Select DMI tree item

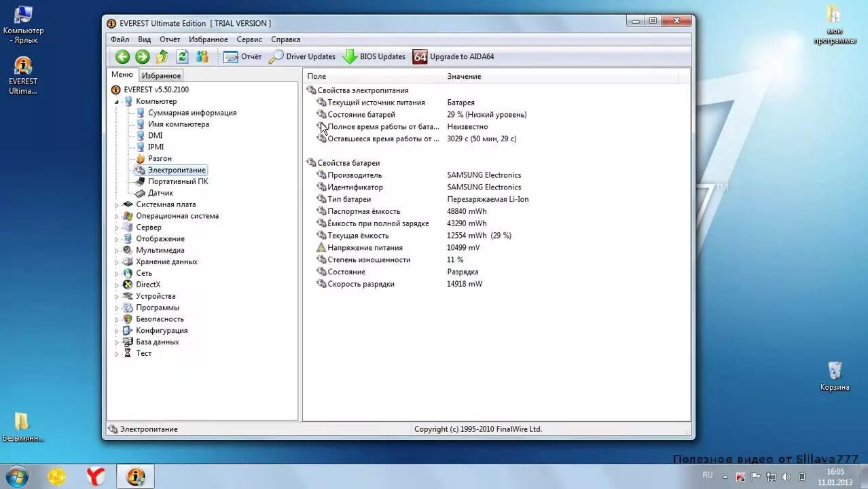[x=155, y=136]
